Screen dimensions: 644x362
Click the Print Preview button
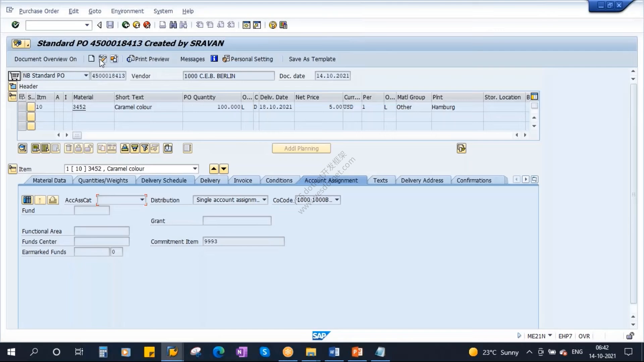click(x=148, y=59)
